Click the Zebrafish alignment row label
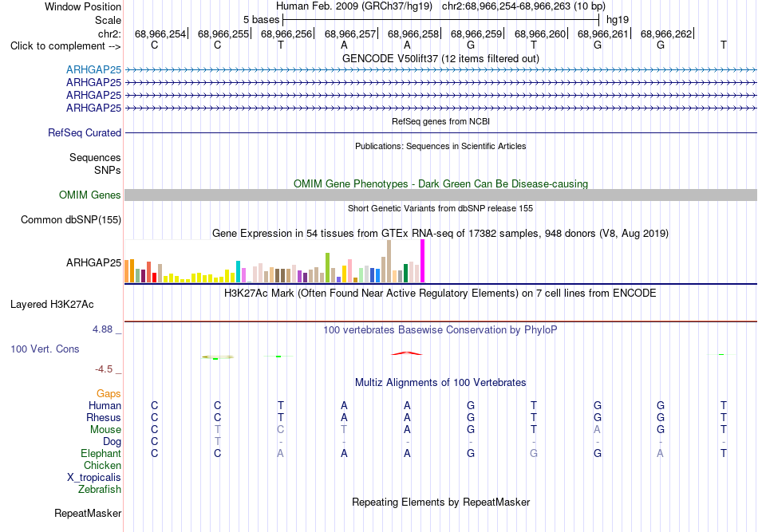 (100, 490)
